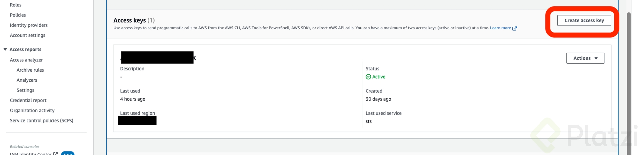
Task: Open Organization activity
Action: point(32,110)
